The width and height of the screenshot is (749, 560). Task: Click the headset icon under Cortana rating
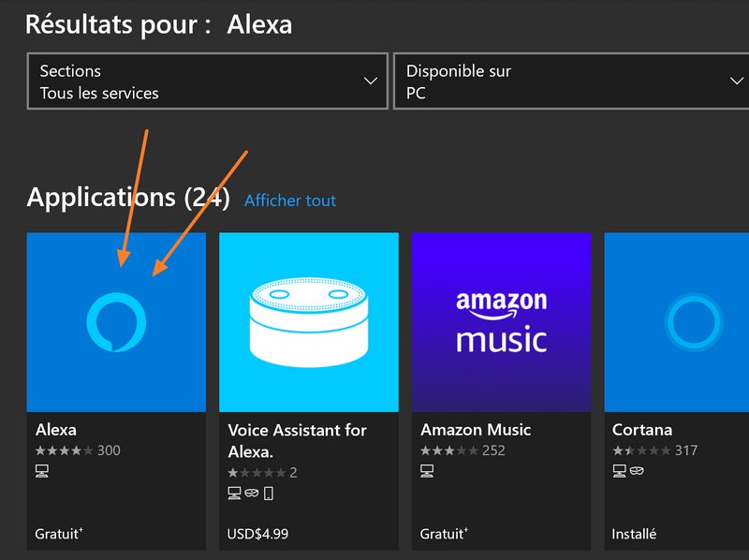click(x=636, y=471)
